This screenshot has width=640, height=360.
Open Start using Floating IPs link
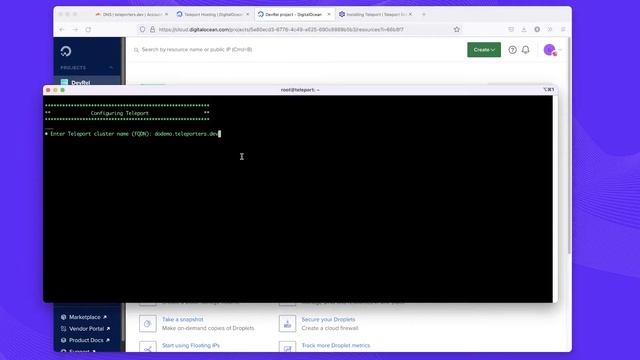pos(191,345)
